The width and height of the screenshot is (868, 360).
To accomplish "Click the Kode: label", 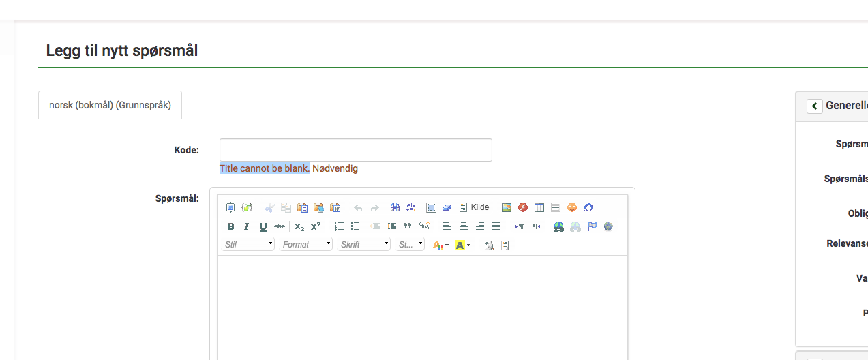I will click(187, 150).
